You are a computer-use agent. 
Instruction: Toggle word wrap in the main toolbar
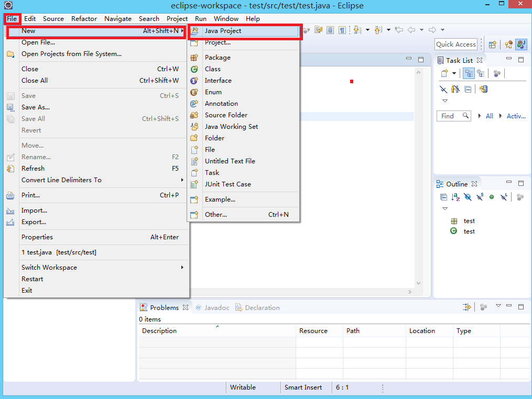318,30
